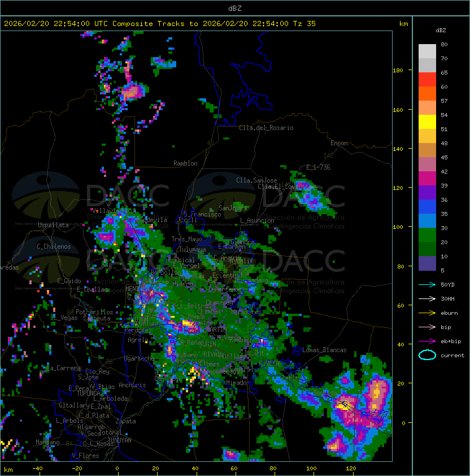Click the 'Tres_Mayo' map label
Screen dimensions: 470x476
(x=186, y=239)
